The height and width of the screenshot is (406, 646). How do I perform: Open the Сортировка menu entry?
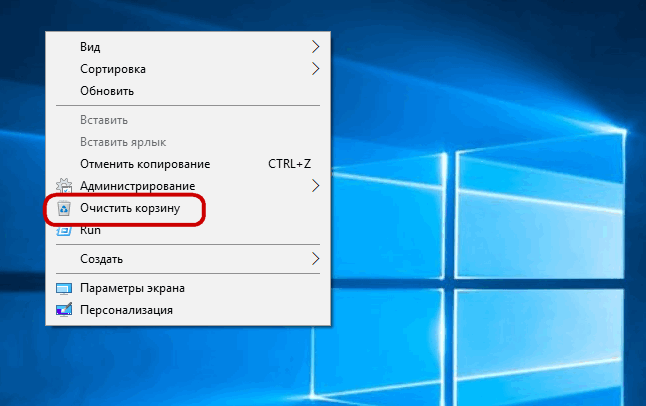point(188,69)
